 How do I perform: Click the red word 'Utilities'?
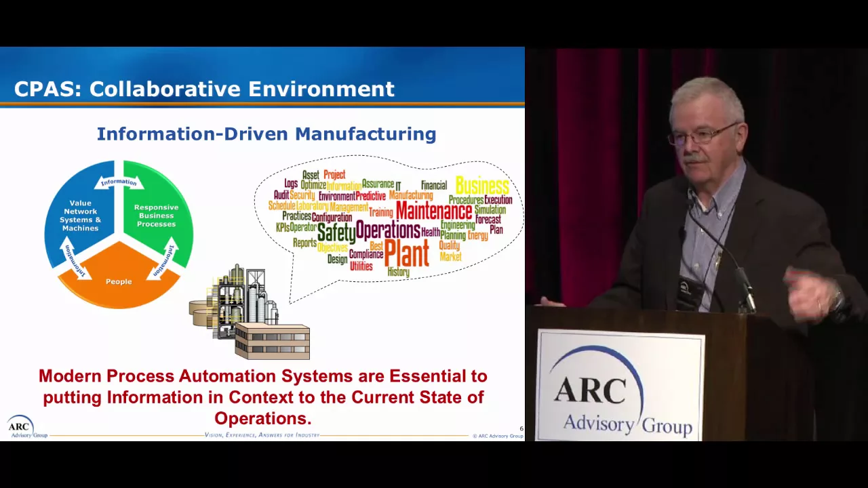[361, 266]
